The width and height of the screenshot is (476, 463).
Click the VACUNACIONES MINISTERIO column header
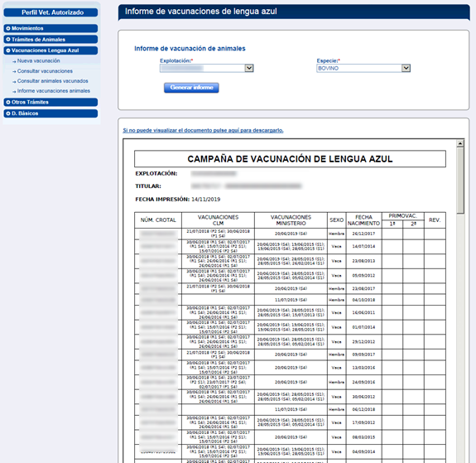(x=291, y=220)
